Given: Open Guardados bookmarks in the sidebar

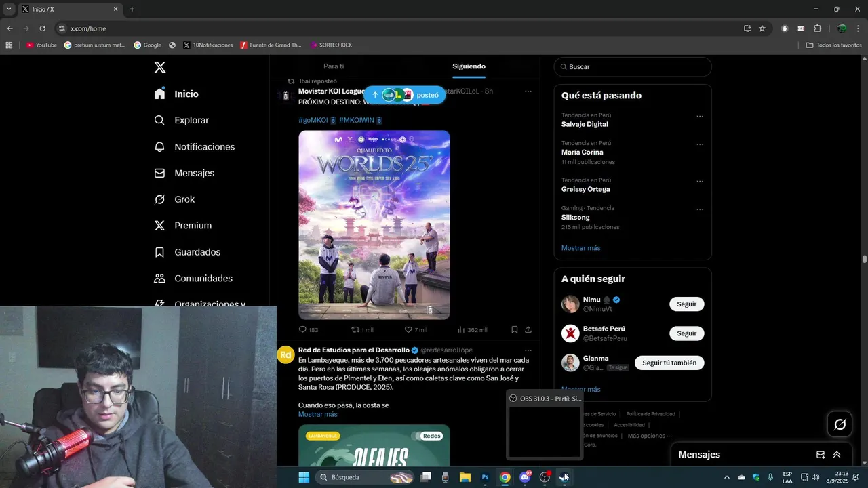Looking at the screenshot, I should (x=187, y=252).
